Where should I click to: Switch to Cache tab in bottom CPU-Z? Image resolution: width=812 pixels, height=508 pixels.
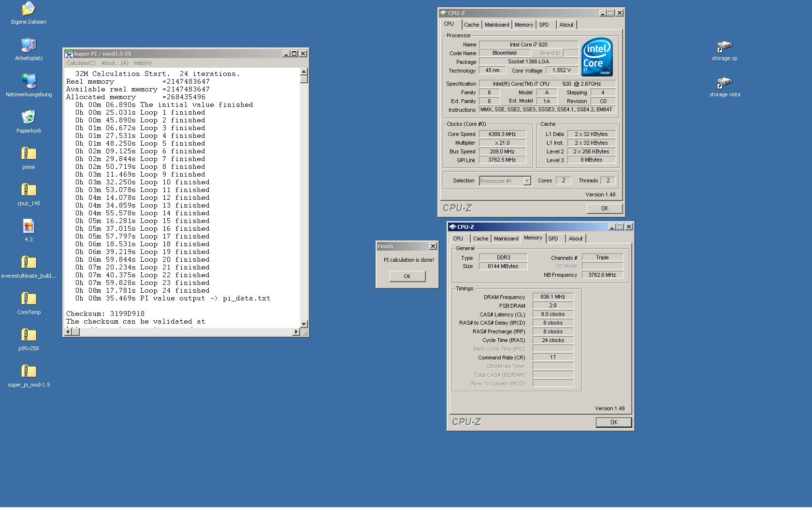[x=480, y=239]
